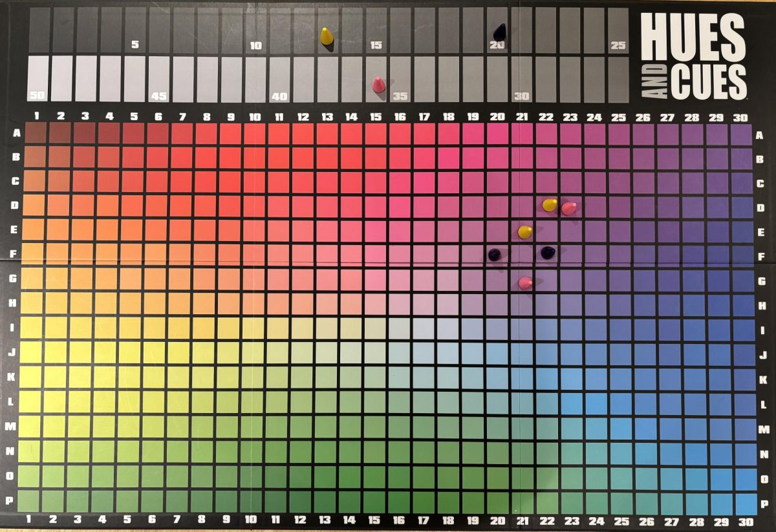Image resolution: width=776 pixels, height=532 pixels.
Task: Select the pink pawn on square G21
Action: (525, 282)
